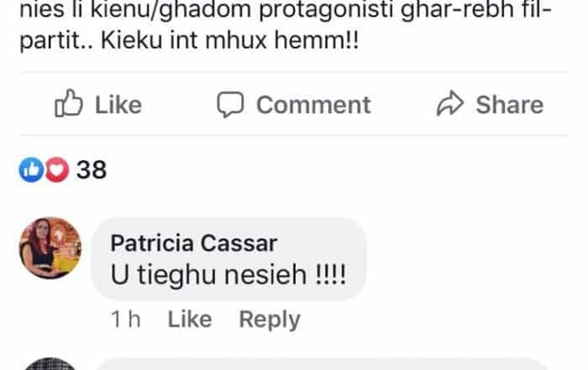Like Patricia Cassar's comment
This screenshot has height=370, width=588.
pos(190,320)
